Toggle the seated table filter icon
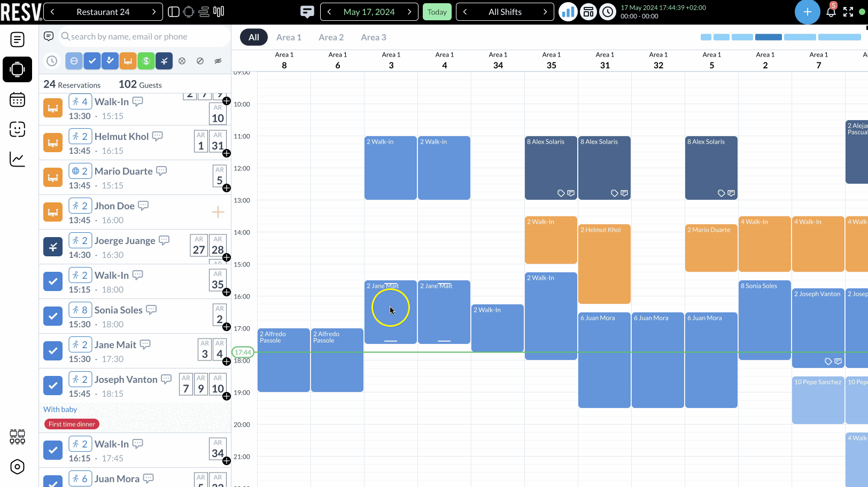This screenshot has width=868, height=487. pyautogui.click(x=128, y=61)
